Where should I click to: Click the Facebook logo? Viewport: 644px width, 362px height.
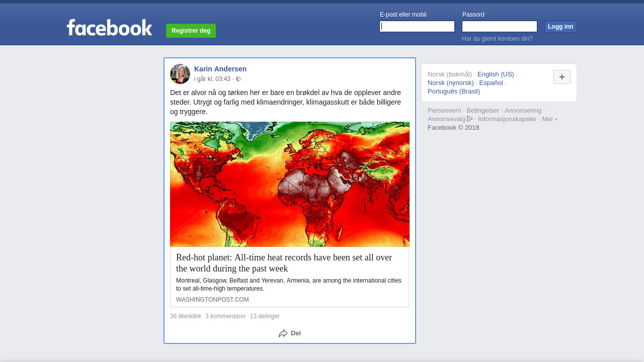pyautogui.click(x=109, y=28)
